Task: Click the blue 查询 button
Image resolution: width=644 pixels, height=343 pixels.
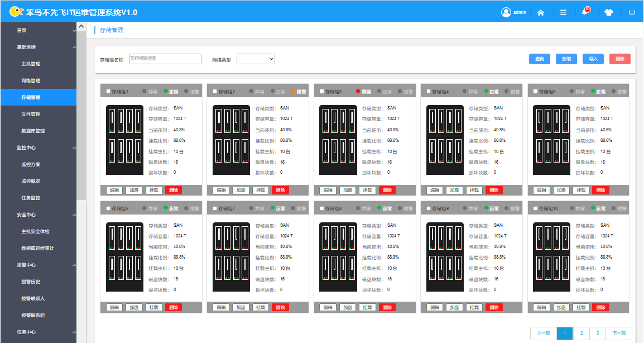Action: 539,59
